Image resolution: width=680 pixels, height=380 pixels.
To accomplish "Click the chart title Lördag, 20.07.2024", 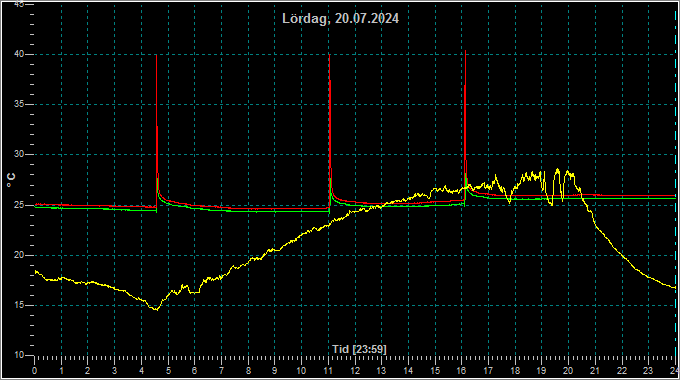I will coord(340,19).
